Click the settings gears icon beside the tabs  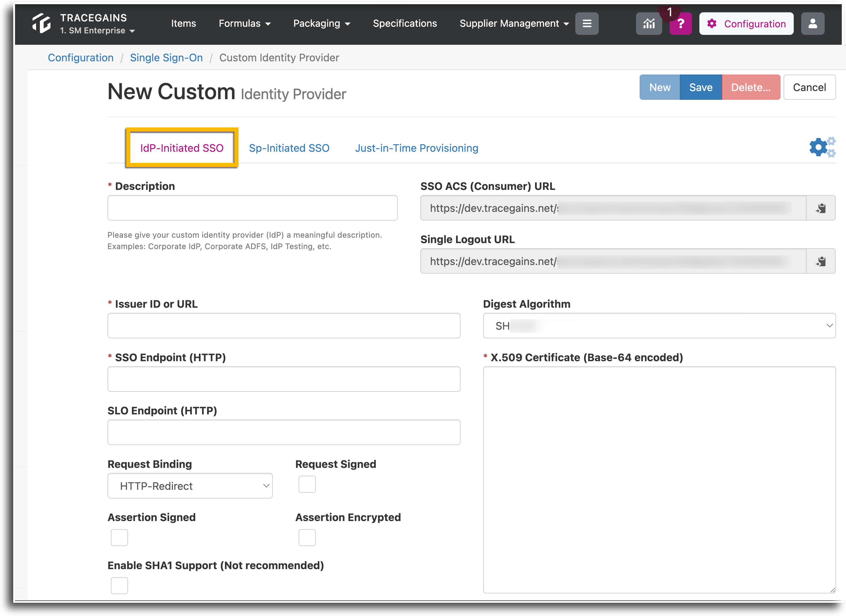click(x=823, y=147)
